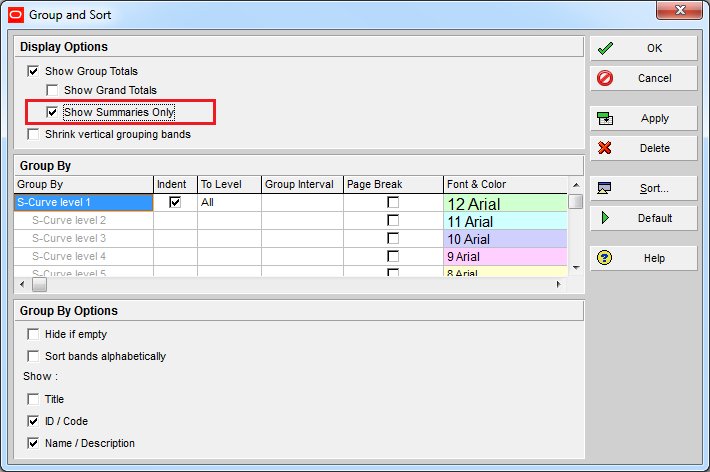This screenshot has width=710, height=472.
Task: Enable Hide if empty option
Action: [33, 334]
